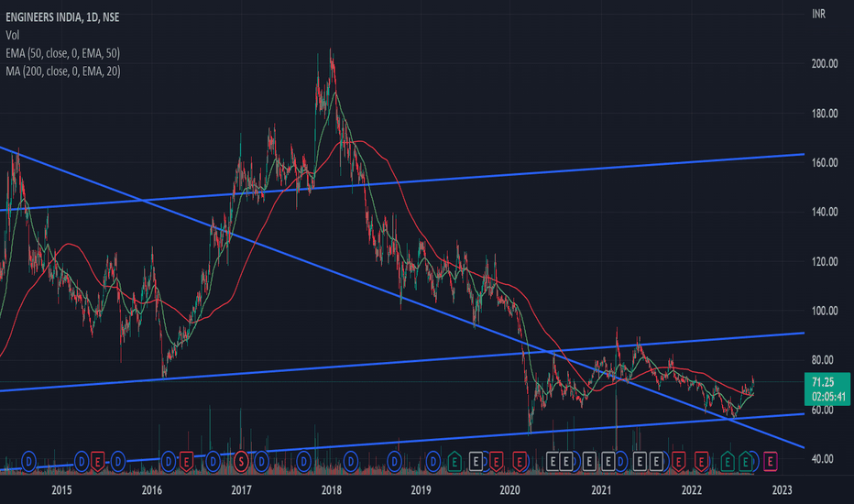Click the red S stock split marker
The height and width of the screenshot is (504, 854).
(241, 462)
